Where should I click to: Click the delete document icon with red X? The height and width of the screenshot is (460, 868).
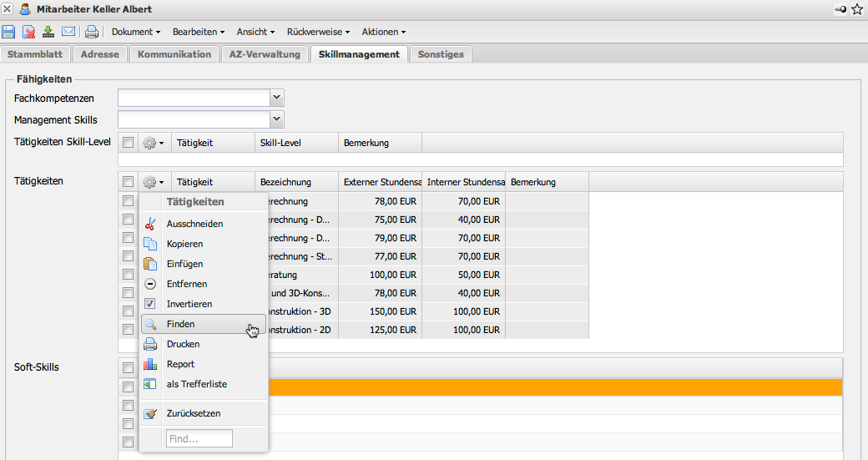click(x=28, y=32)
